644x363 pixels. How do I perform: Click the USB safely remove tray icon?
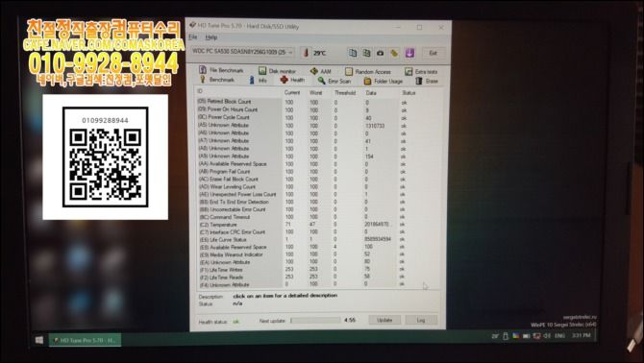[506, 336]
